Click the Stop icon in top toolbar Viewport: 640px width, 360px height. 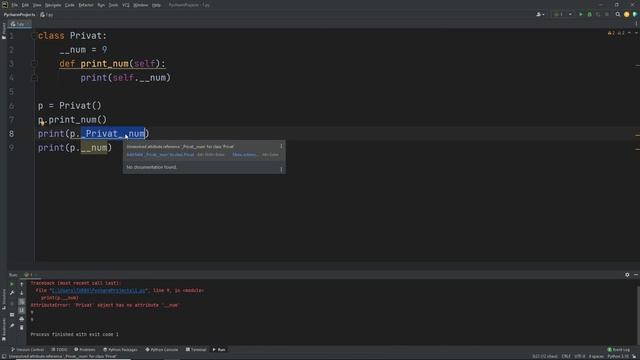pos(607,14)
